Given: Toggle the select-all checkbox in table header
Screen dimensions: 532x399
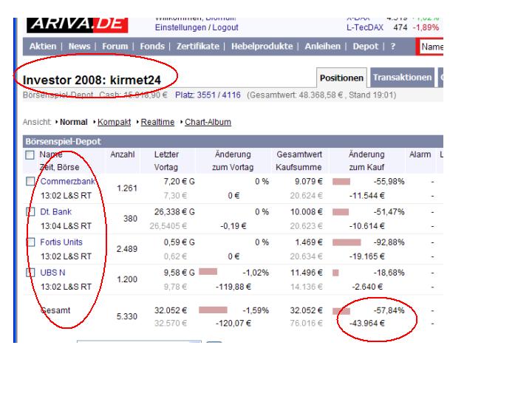Looking at the screenshot, I should pyautogui.click(x=30, y=155).
